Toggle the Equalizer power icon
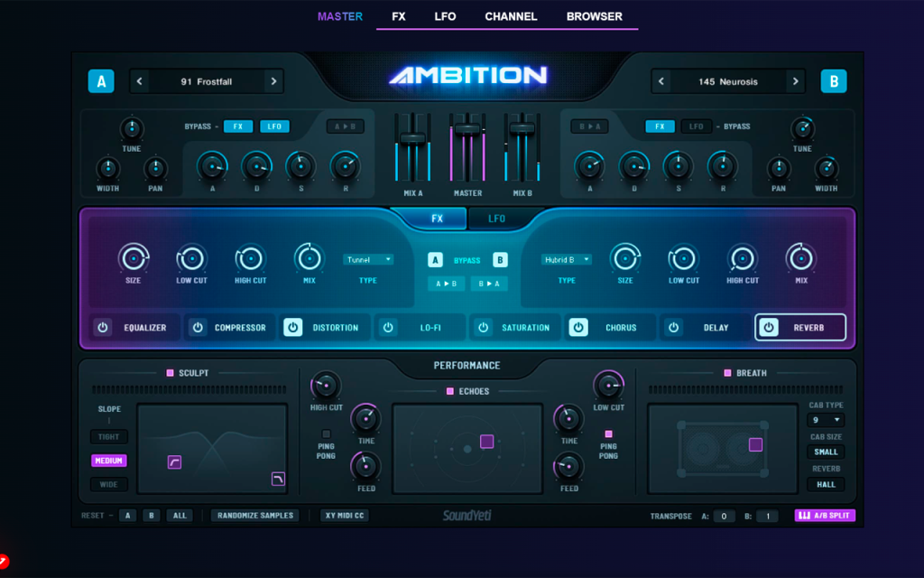The height and width of the screenshot is (578, 924). (103, 327)
